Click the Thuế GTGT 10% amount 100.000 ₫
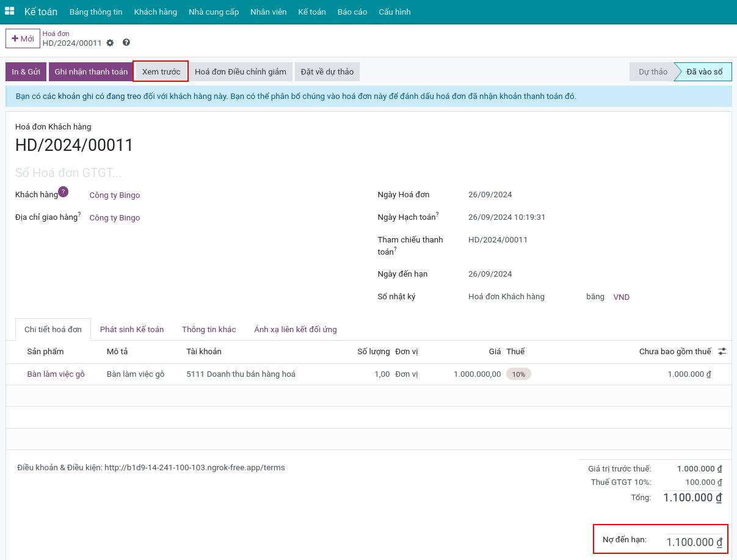Image resolution: width=737 pixels, height=560 pixels. point(704,482)
